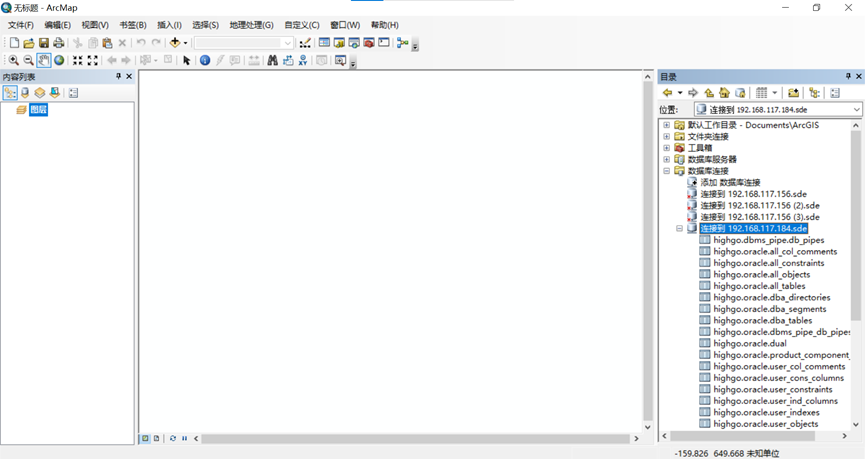Screen dimensions: 865x459
Task: Switch to List By Visibility
Action: [40, 93]
